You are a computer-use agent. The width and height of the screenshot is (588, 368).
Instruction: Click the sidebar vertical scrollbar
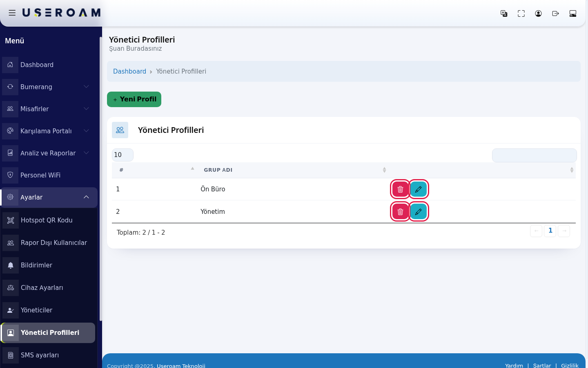tap(100, 179)
